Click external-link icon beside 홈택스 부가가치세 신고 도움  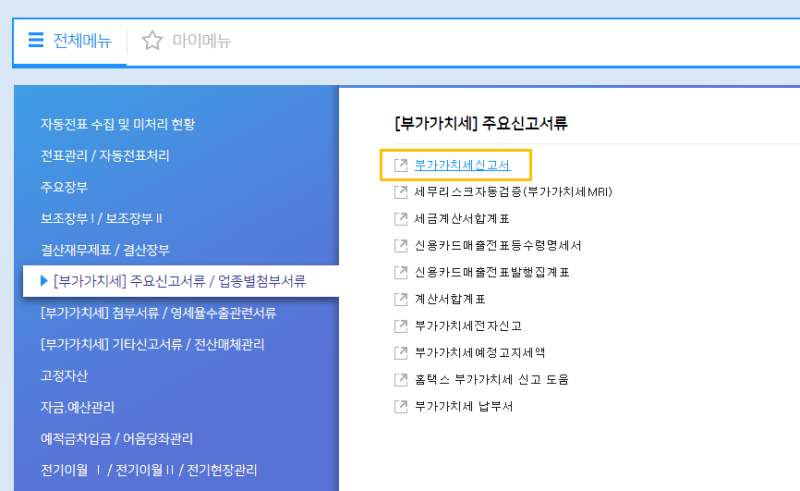point(401,380)
